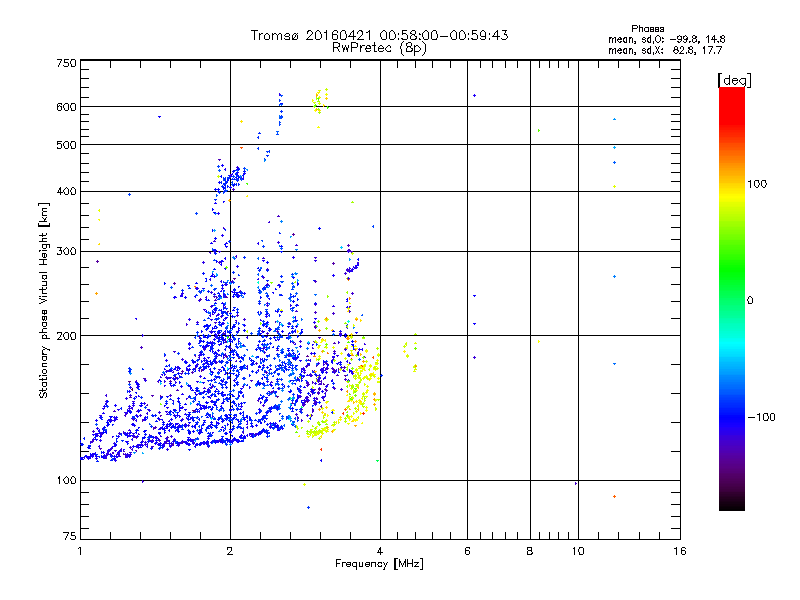
Task: Click the x-axis tick label '8'
Action: click(x=530, y=551)
